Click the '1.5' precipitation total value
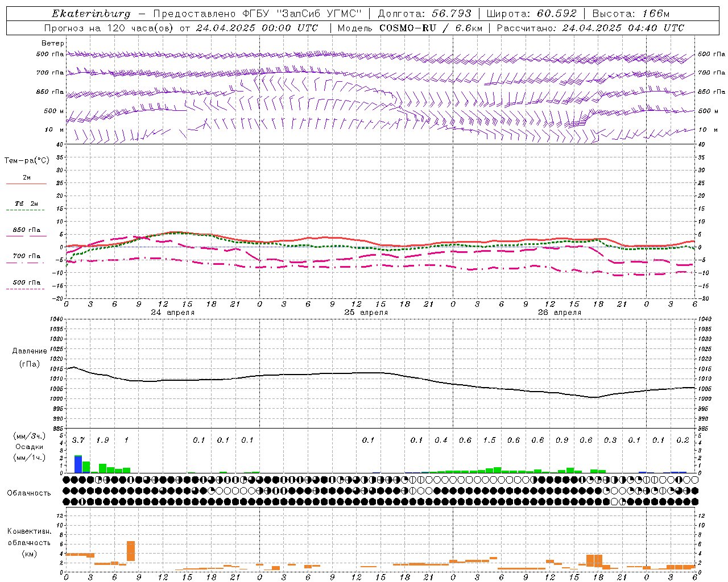728x582 pixels. 489,440
